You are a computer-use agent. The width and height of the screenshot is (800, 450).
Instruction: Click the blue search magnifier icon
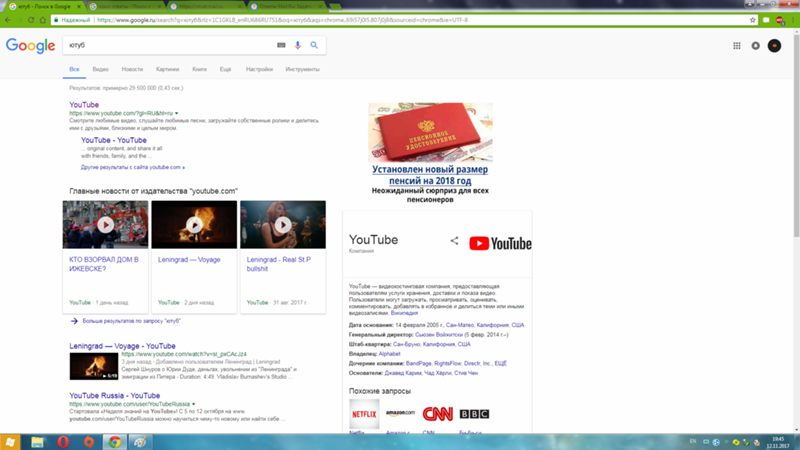coord(314,45)
